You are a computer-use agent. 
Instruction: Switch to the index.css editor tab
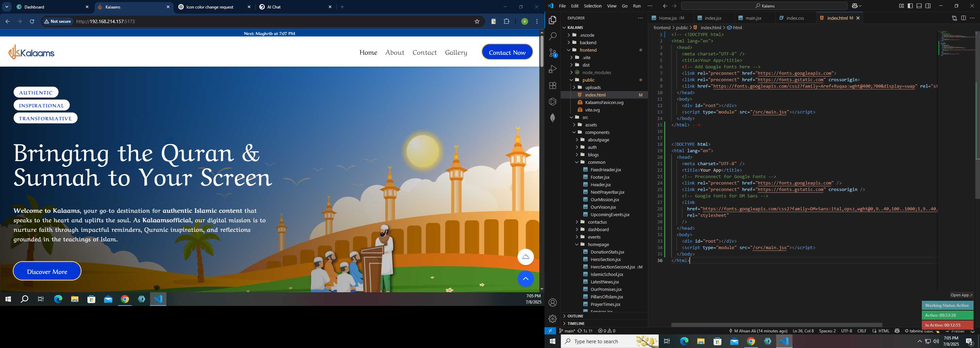tap(795, 18)
